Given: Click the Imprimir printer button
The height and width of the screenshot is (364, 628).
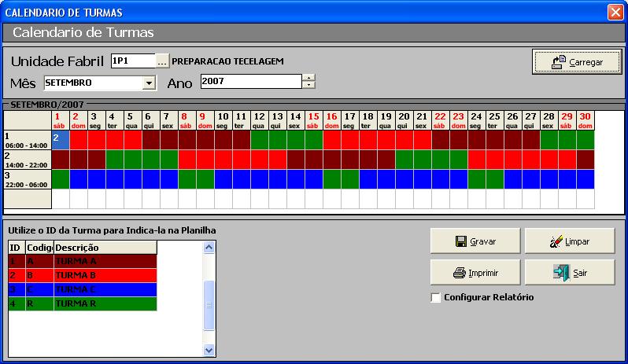Looking at the screenshot, I should coord(475,273).
